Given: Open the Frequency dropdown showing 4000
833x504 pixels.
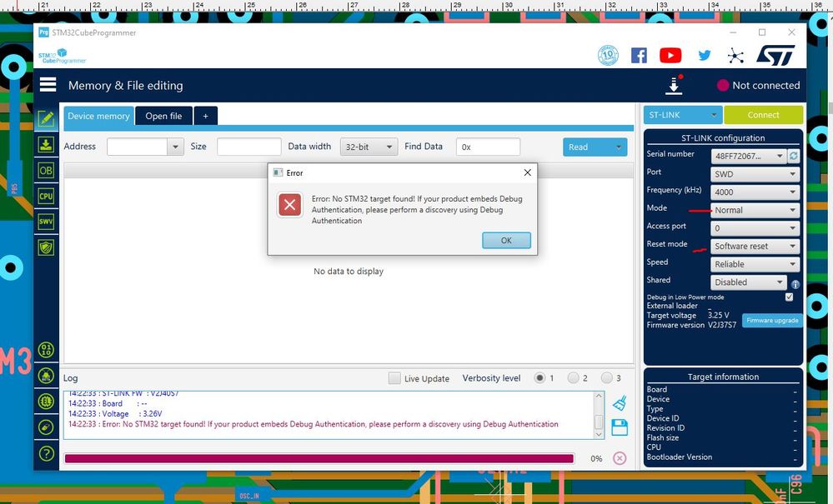Looking at the screenshot, I should pos(755,192).
